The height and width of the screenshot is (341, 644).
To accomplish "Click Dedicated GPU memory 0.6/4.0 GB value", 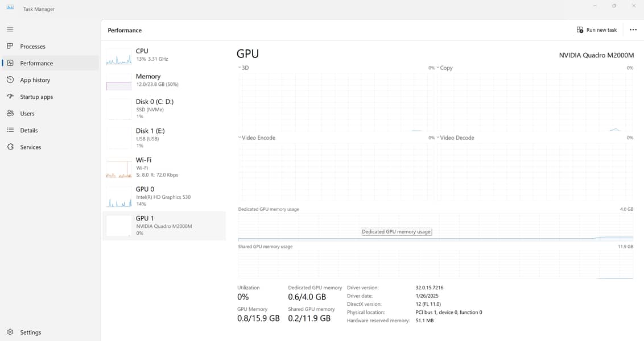I will coord(307,297).
